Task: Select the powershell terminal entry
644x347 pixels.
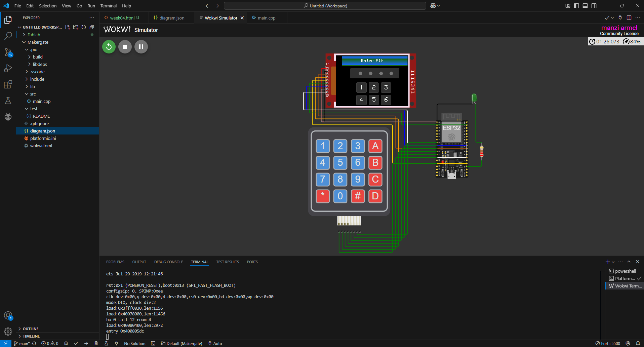Action: coord(625,271)
